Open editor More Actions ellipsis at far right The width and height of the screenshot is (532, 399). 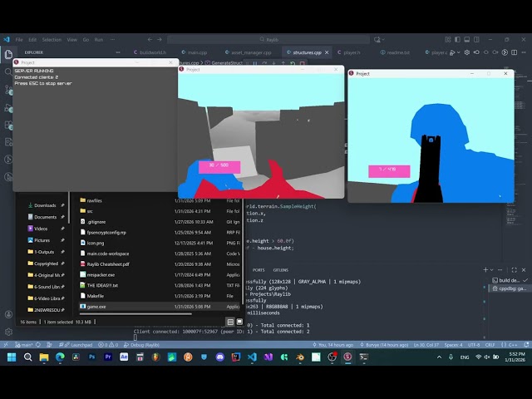pyautogui.click(x=524, y=52)
